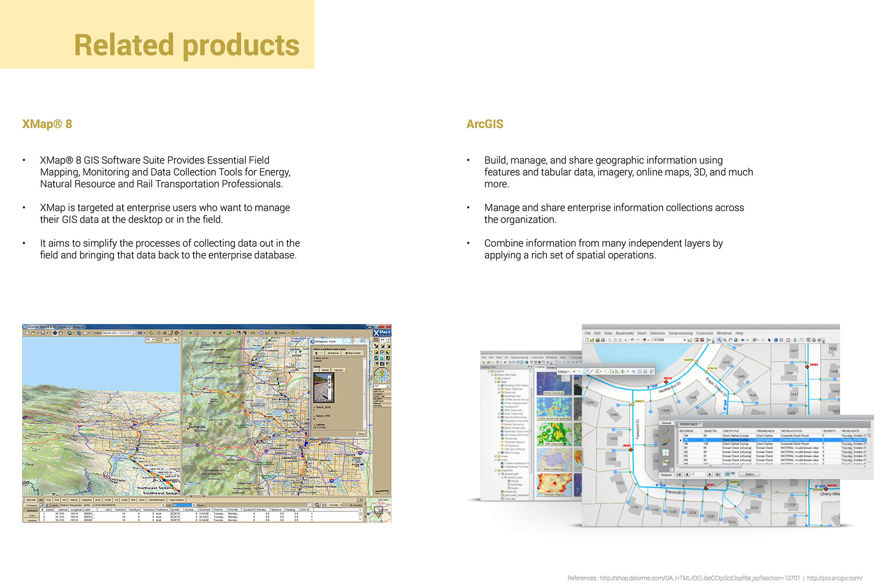Open the File menu in ArcGIS map window
The image size is (896, 588).
click(588, 333)
